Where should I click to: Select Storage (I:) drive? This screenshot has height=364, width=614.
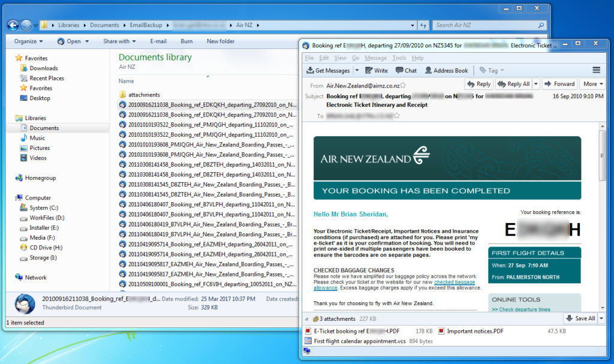[43, 257]
